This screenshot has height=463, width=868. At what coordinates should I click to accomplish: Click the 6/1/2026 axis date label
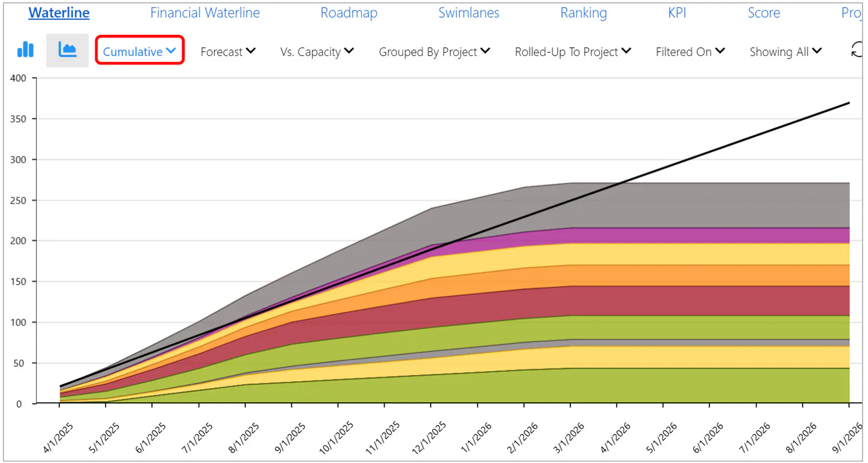point(708,437)
